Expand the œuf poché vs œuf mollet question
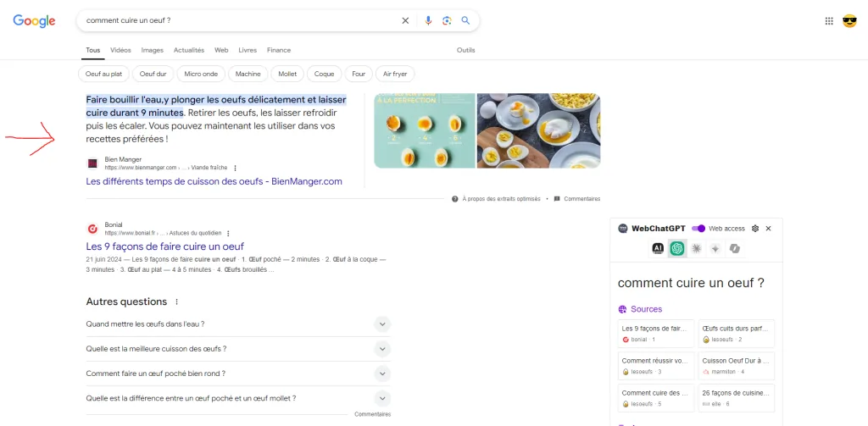This screenshot has height=426, width=868. 238,398
